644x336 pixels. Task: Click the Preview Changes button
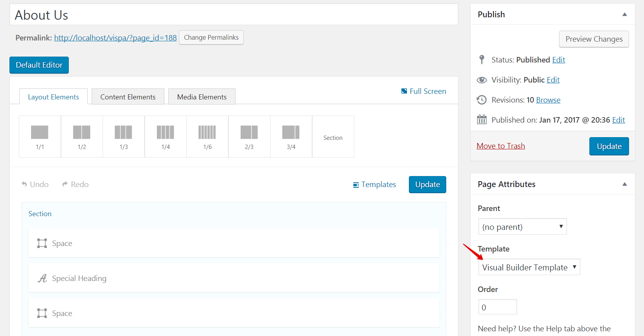pos(594,39)
